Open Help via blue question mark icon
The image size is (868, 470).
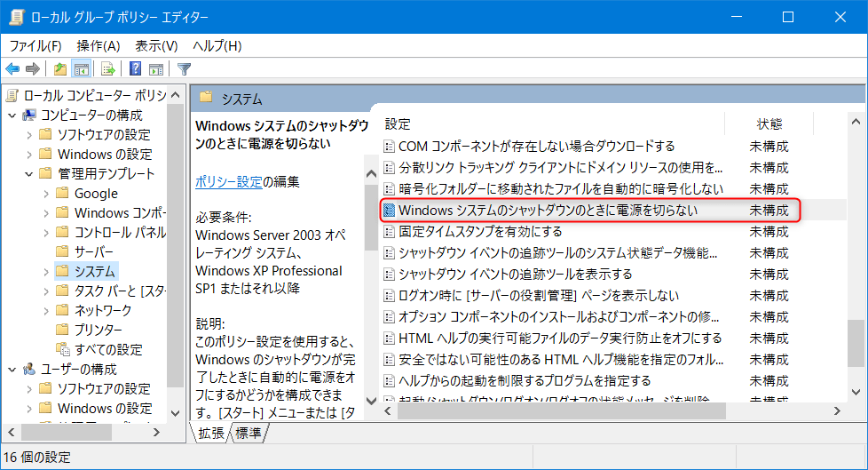136,69
